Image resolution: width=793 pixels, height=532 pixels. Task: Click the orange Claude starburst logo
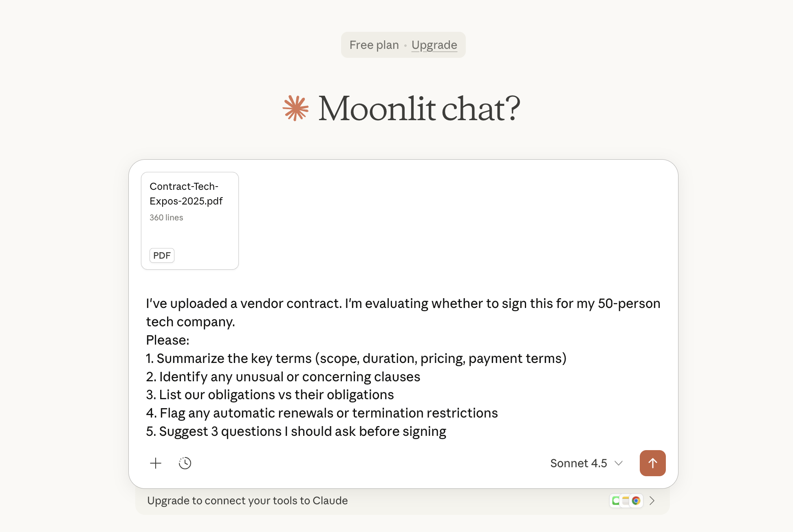pos(295,108)
